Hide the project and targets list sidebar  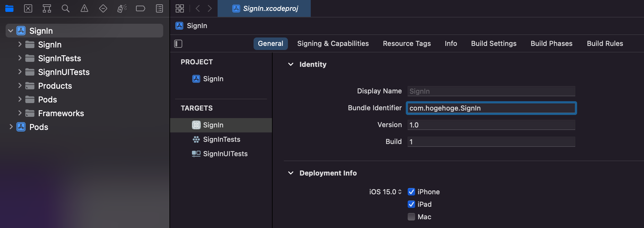(178, 44)
